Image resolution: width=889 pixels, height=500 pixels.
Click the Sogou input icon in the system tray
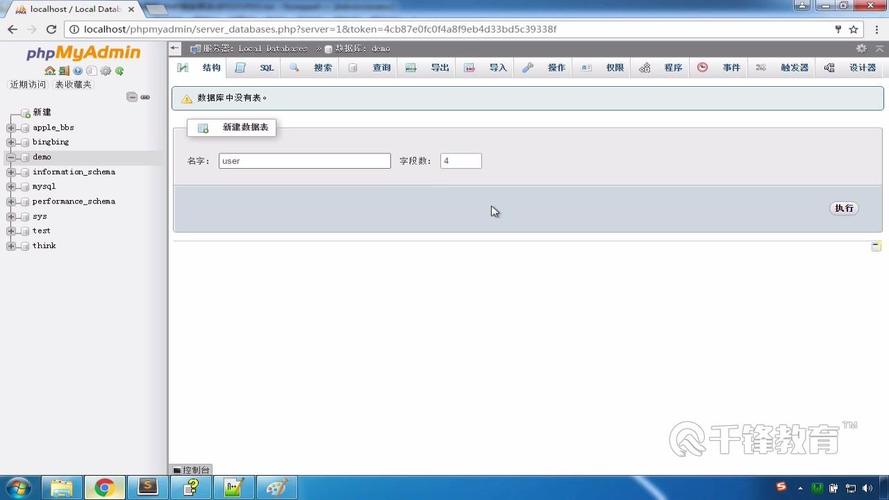781,487
